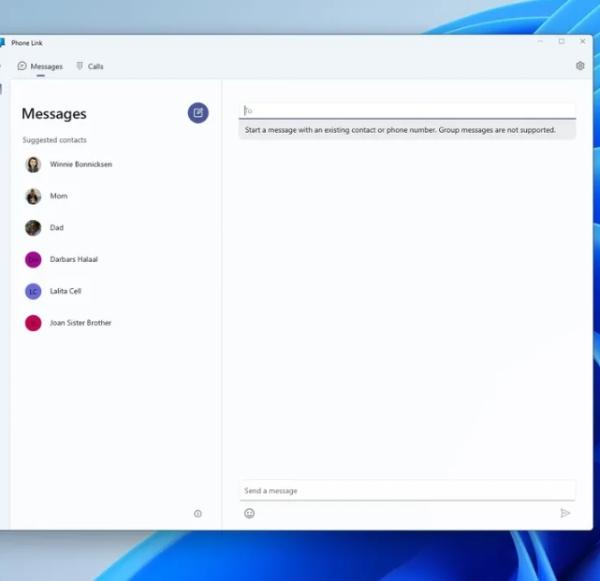Click the To recipient field
The width and height of the screenshot is (600, 581).
tap(407, 111)
